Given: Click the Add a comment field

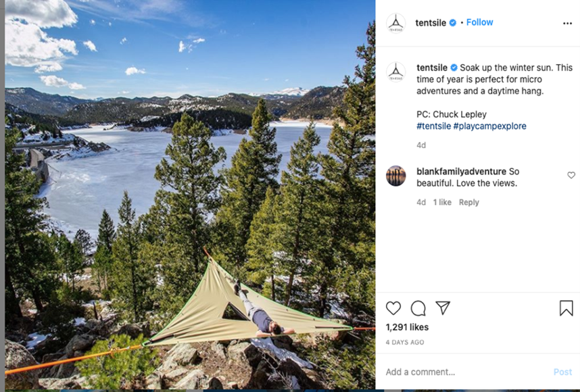Looking at the screenshot, I should pyautogui.click(x=466, y=372).
